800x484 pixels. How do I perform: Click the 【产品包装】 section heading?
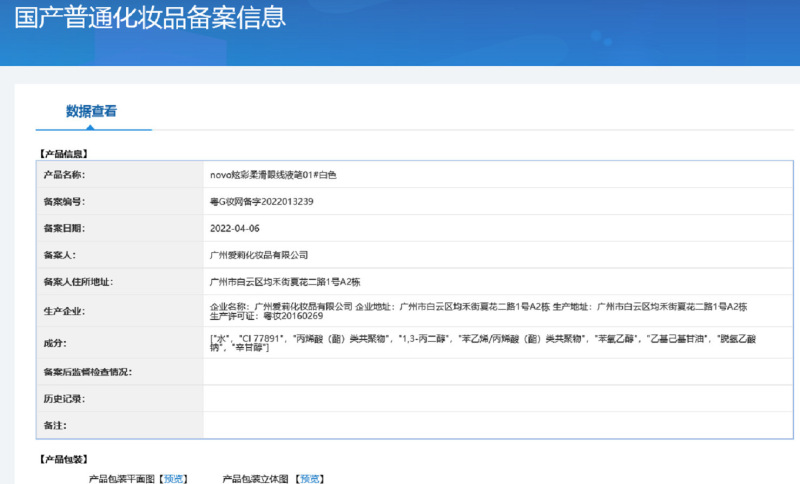click(x=64, y=459)
